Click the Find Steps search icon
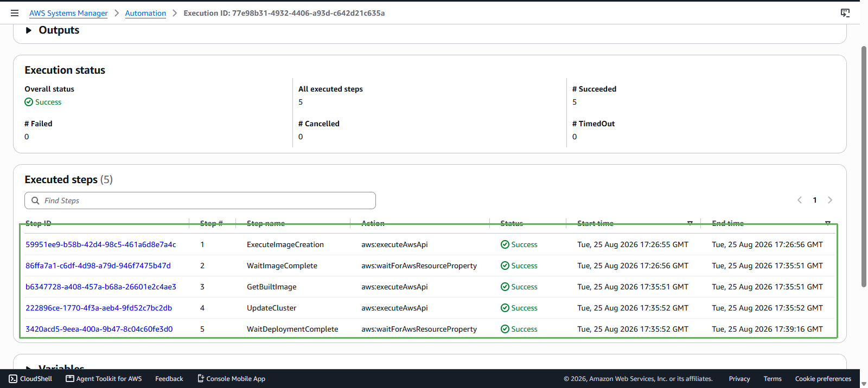Image resolution: width=868 pixels, height=388 pixels. pos(35,201)
